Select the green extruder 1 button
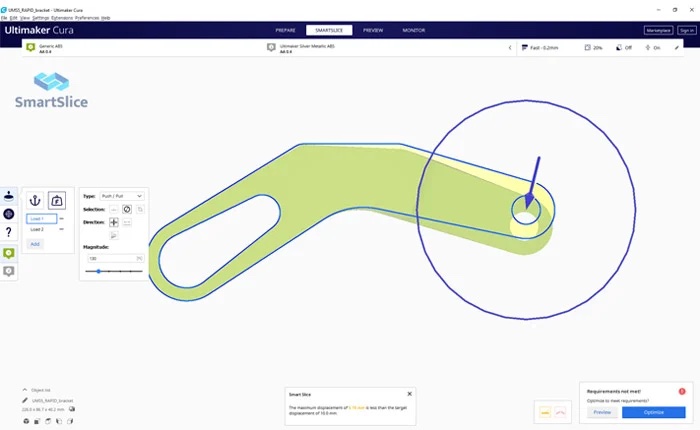Image resolution: width=700 pixels, height=430 pixels. [x=8, y=253]
